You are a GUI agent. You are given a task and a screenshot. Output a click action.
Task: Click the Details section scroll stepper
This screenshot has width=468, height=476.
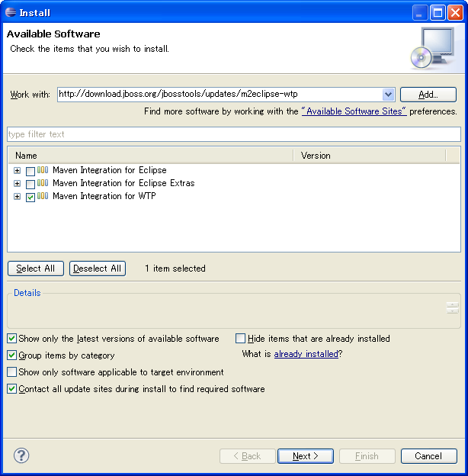pos(452,308)
